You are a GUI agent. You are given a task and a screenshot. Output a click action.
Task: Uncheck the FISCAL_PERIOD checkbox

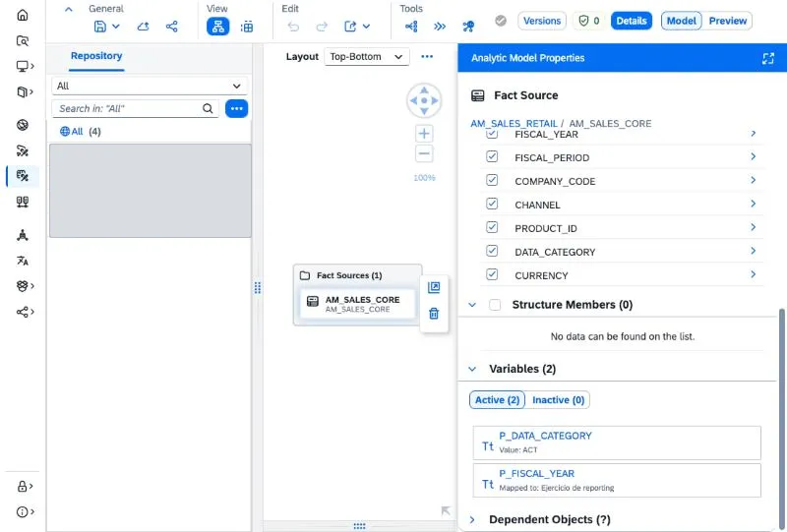492,156
